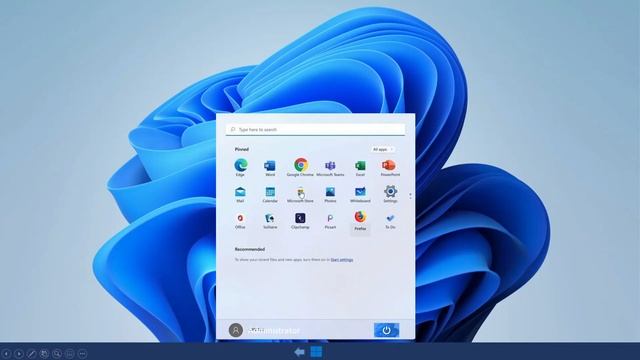
Task: Launch Word from the Start menu
Action: point(270,167)
